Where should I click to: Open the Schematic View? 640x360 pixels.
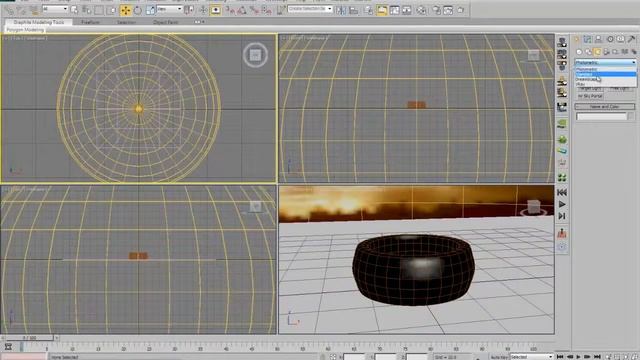tap(407, 10)
